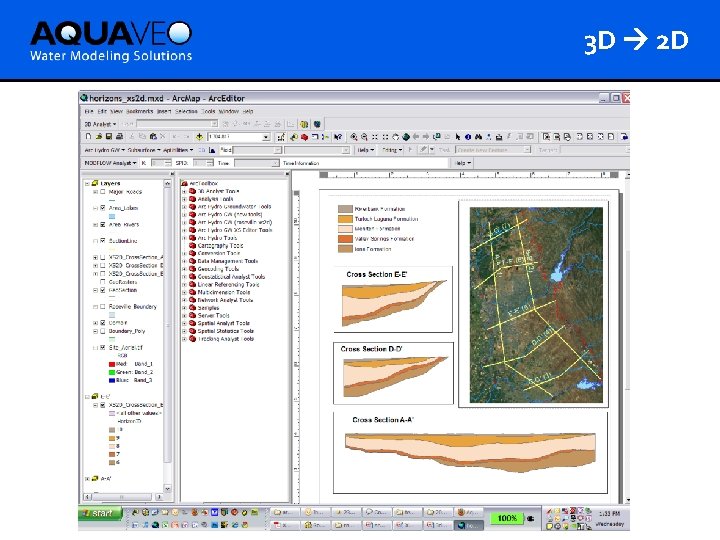Activate the Identify info tool

click(468, 137)
